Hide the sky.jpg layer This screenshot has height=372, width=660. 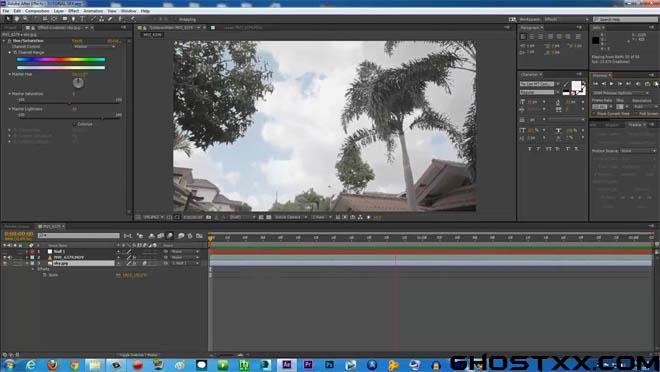[x=5, y=263]
